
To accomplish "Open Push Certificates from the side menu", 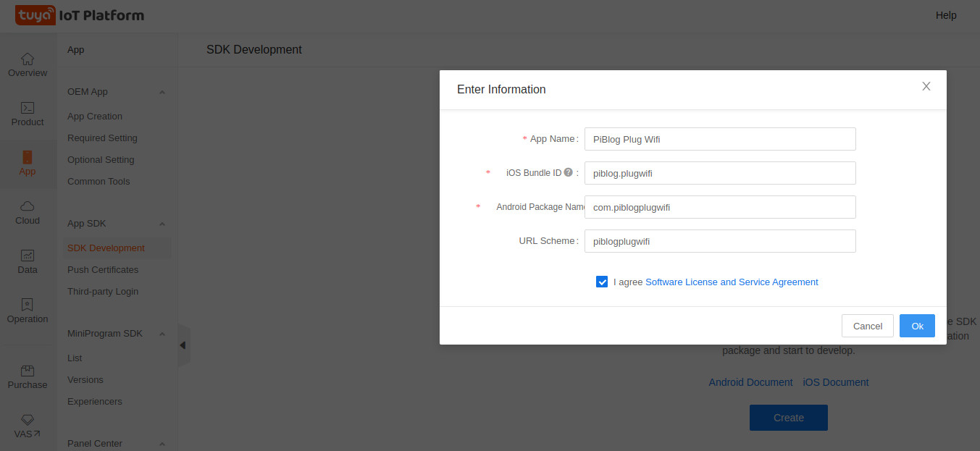I will click(x=104, y=269).
